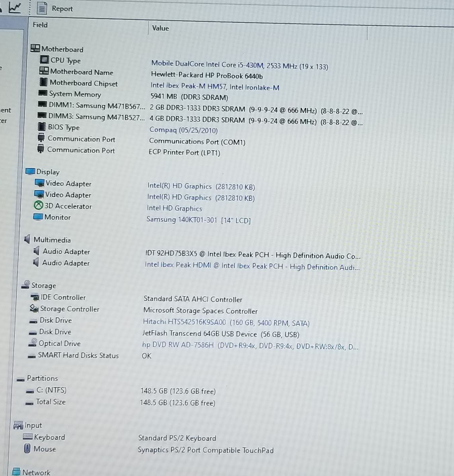The image size is (454, 476).
Task: Open the Samsung 140KT01-301 monitor link
Action: [x=198, y=220]
